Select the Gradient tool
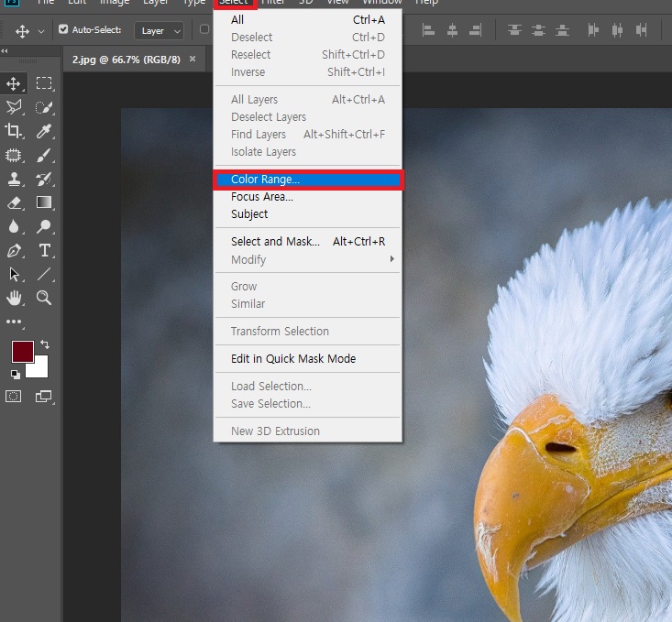 (44, 202)
